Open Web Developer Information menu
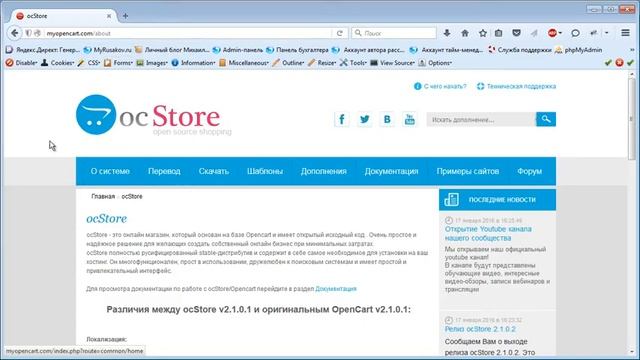 point(193,63)
